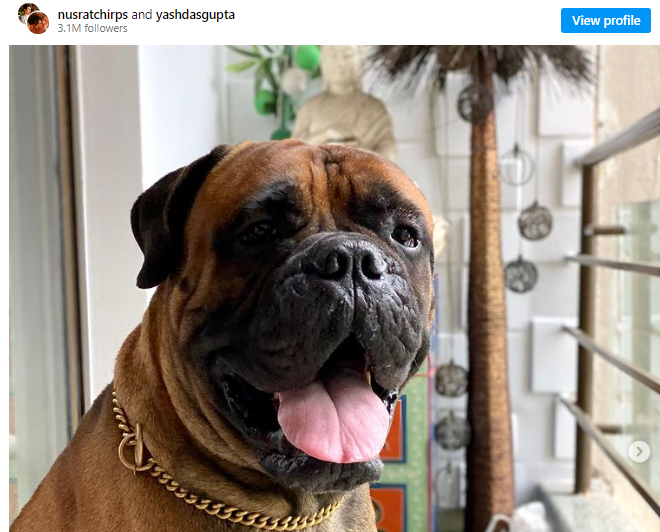Image resolution: width=660 pixels, height=532 pixels.
Task: Click the rear overlapping profile avatar
Action: coord(26,12)
